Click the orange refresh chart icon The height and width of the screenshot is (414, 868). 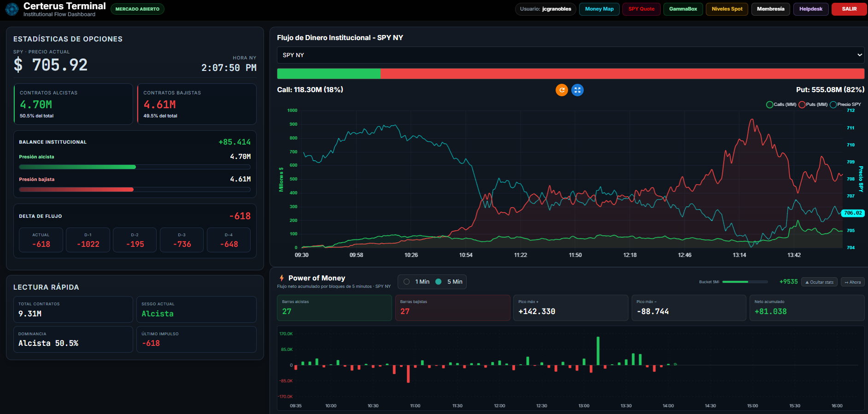coord(562,90)
